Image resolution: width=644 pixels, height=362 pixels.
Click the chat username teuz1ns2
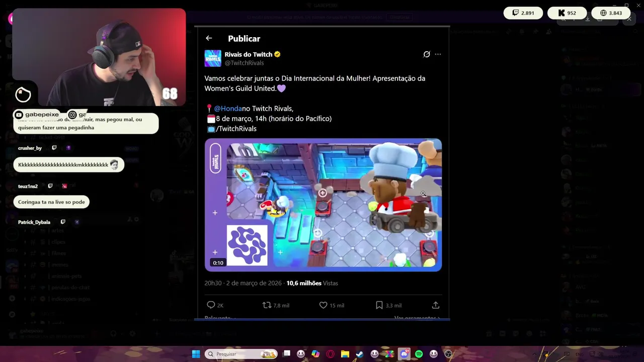click(28, 187)
